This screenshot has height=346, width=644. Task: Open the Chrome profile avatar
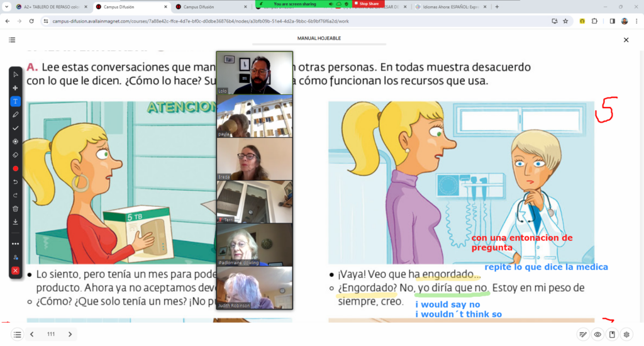click(625, 21)
